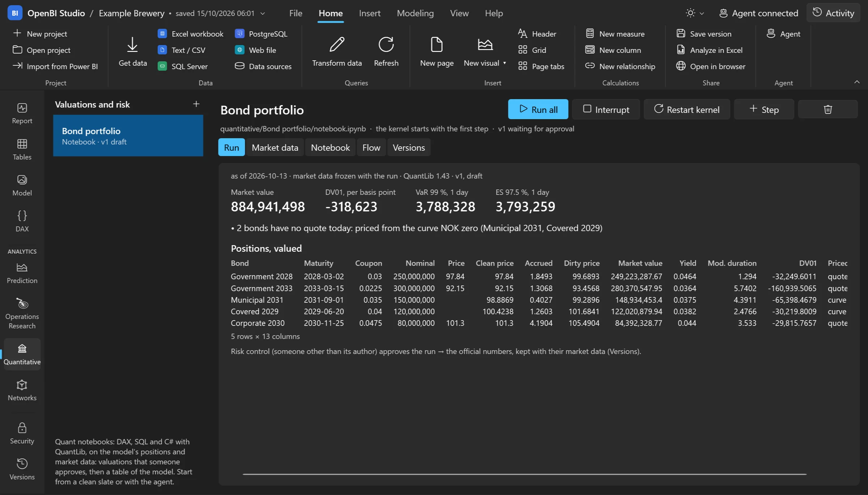Add a new notebook with the plus icon
Viewport: 868px width, 495px height.
(x=196, y=104)
